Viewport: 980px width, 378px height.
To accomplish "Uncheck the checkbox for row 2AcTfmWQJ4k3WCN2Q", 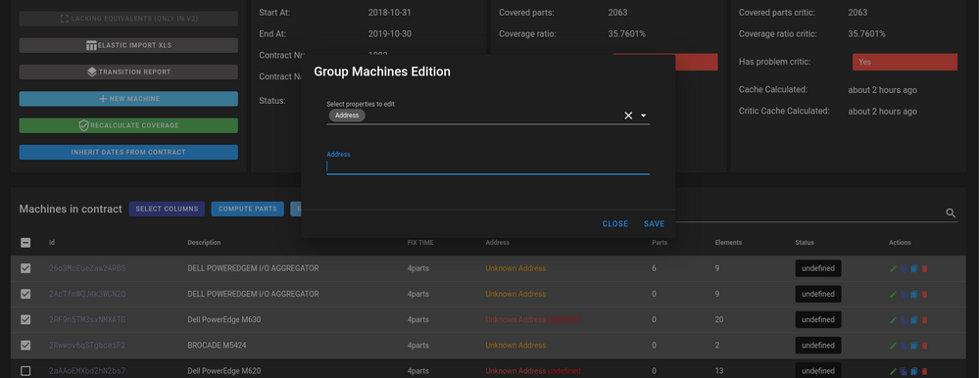I will tap(25, 294).
